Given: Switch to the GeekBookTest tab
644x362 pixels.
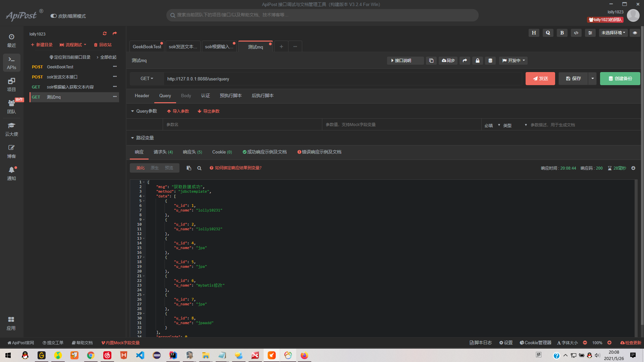Looking at the screenshot, I should (147, 47).
